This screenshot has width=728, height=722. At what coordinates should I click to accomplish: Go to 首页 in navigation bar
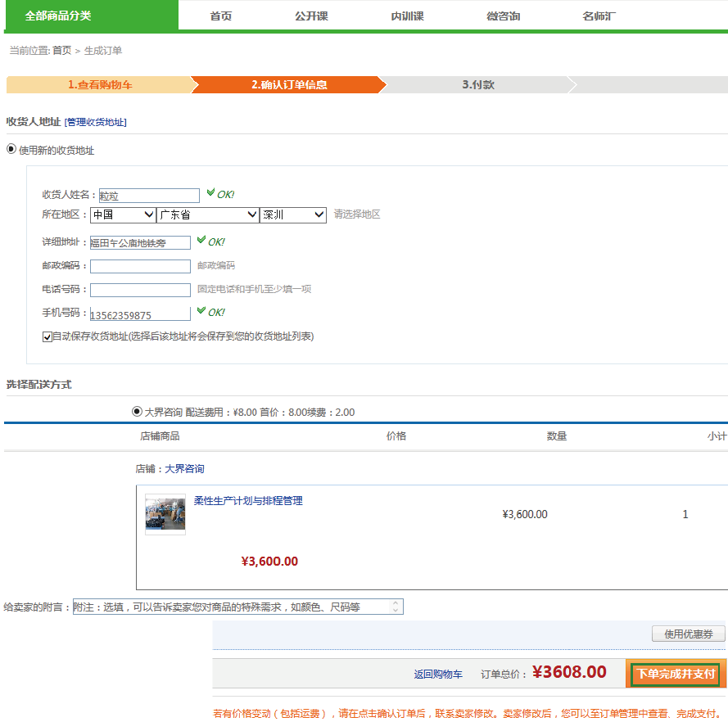(x=220, y=16)
